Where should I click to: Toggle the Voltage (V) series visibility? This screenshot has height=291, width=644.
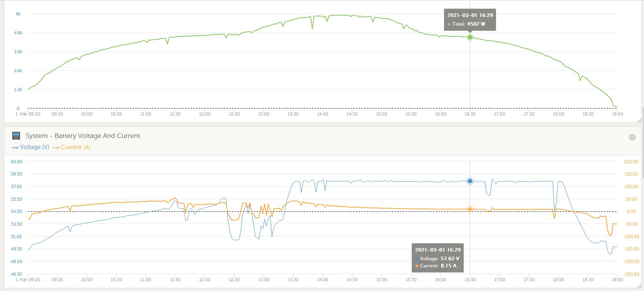click(35, 147)
